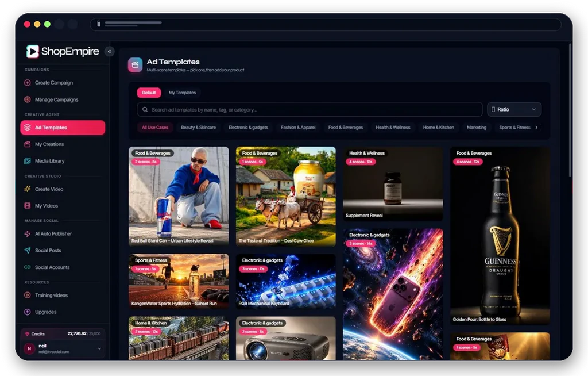Filter by Sports & Fitness category chip
This screenshot has height=376, width=588.
[x=514, y=127]
